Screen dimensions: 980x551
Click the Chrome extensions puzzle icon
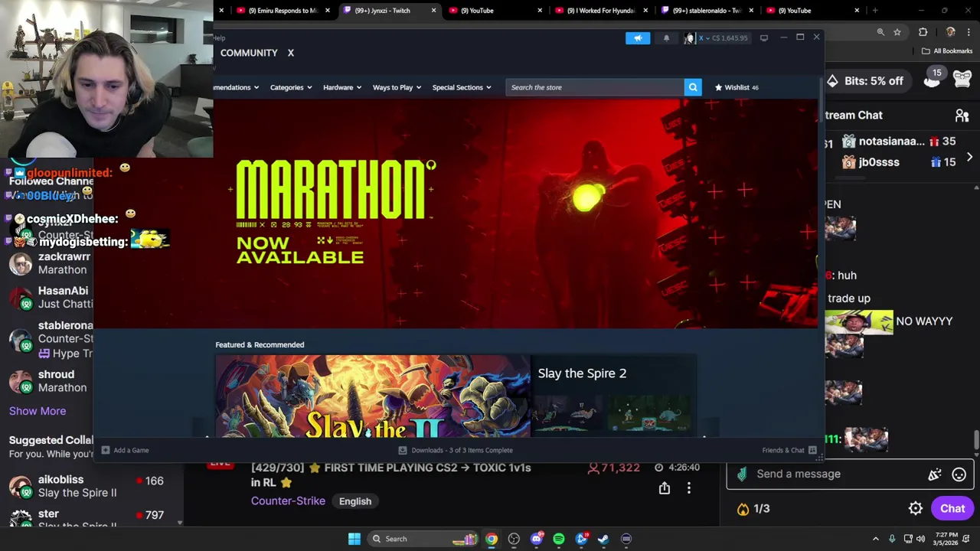923,32
